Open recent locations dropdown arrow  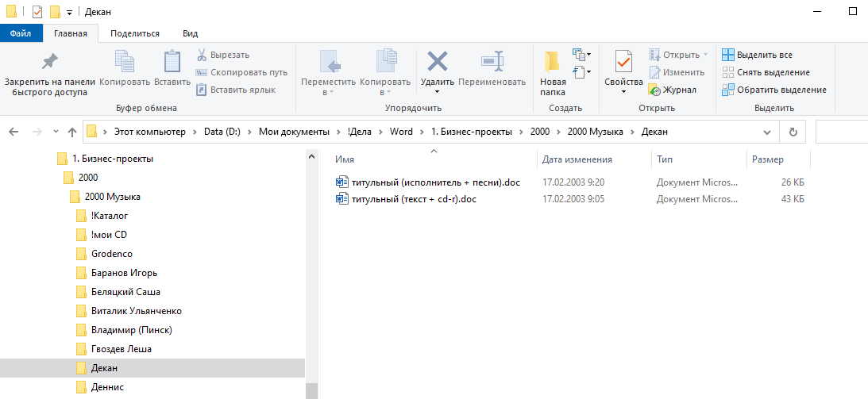pyautogui.click(x=56, y=132)
